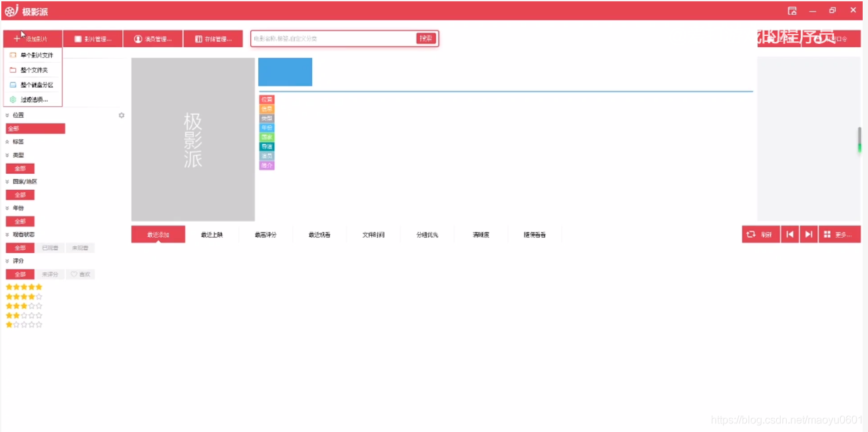Image resolution: width=868 pixels, height=432 pixels.
Task: Click the 搜索 search button
Action: click(425, 39)
